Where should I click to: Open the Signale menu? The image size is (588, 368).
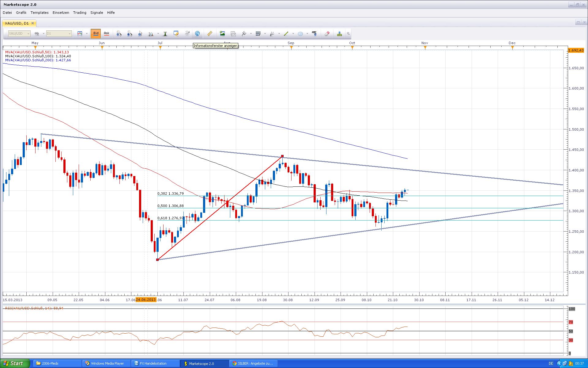(x=96, y=13)
